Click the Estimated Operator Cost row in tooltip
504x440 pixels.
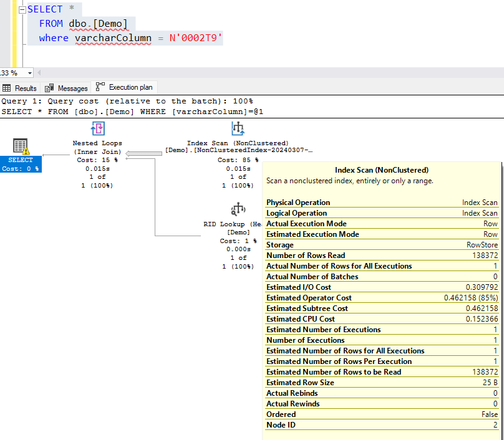point(382,298)
